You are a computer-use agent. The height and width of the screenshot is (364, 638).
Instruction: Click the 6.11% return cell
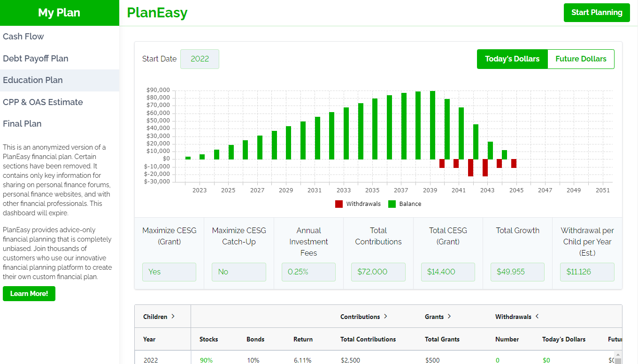(302, 360)
